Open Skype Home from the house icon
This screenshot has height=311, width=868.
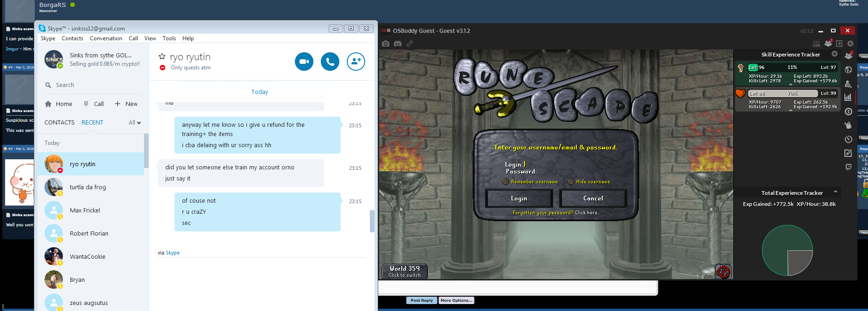coord(48,104)
